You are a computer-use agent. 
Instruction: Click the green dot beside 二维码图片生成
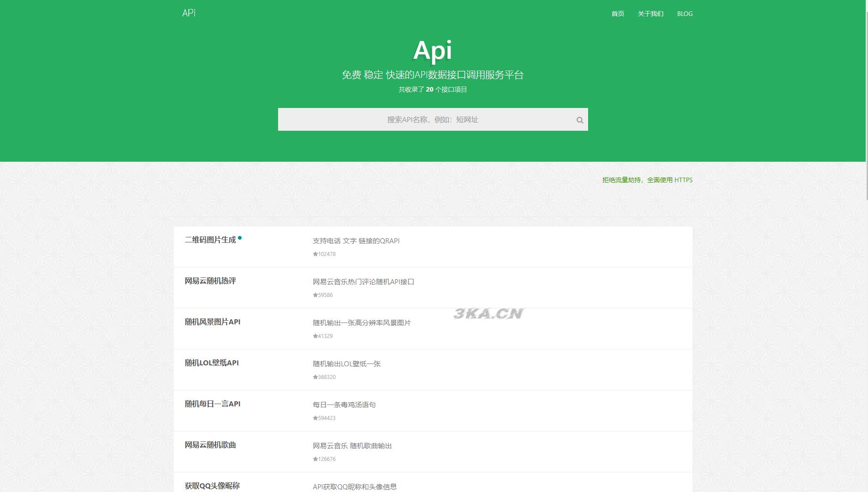tap(240, 238)
